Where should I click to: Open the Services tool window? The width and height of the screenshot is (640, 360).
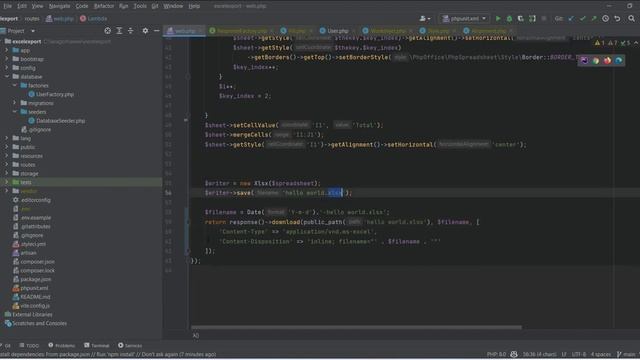click(130, 346)
